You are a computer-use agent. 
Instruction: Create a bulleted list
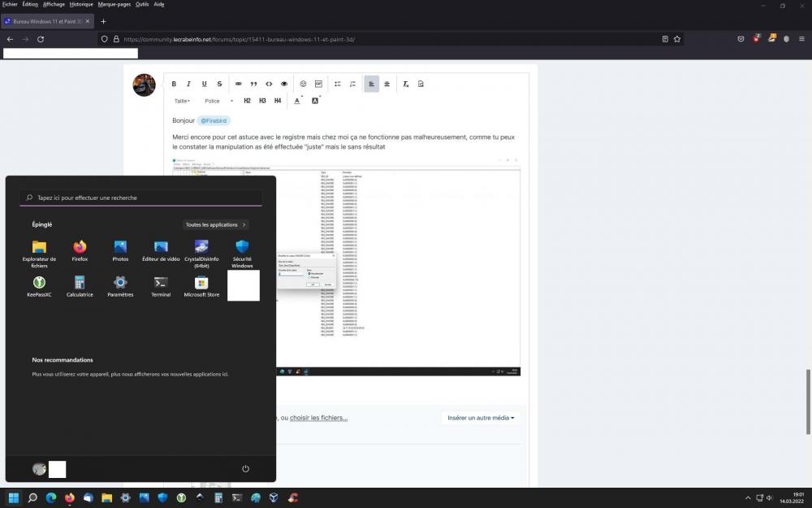pyautogui.click(x=337, y=84)
